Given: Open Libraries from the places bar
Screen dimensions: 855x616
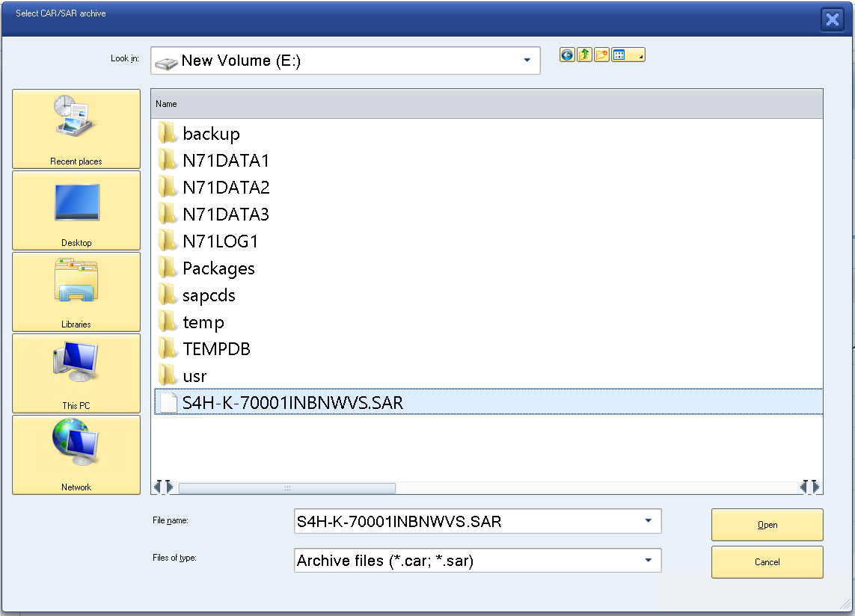Looking at the screenshot, I should tap(76, 292).
